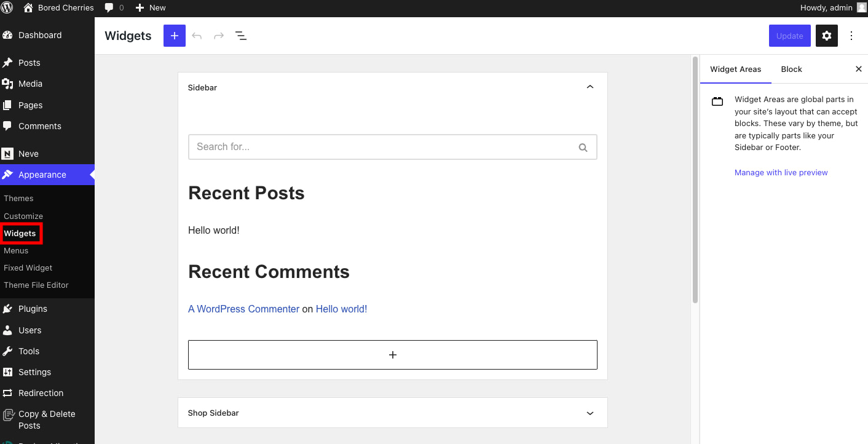Click inside the Search for input field

pyautogui.click(x=369, y=147)
